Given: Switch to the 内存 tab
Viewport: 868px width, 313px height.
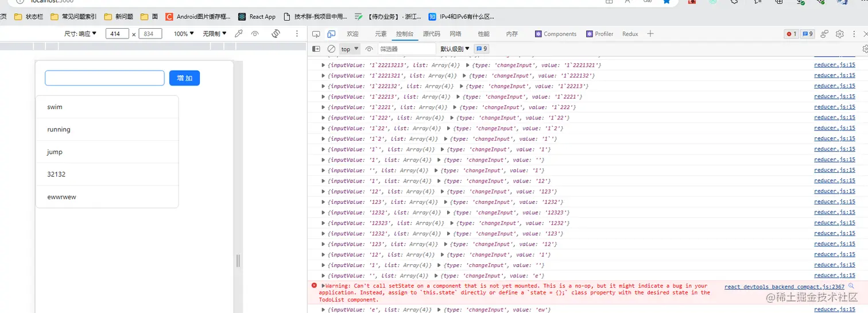Looking at the screenshot, I should pyautogui.click(x=512, y=34).
